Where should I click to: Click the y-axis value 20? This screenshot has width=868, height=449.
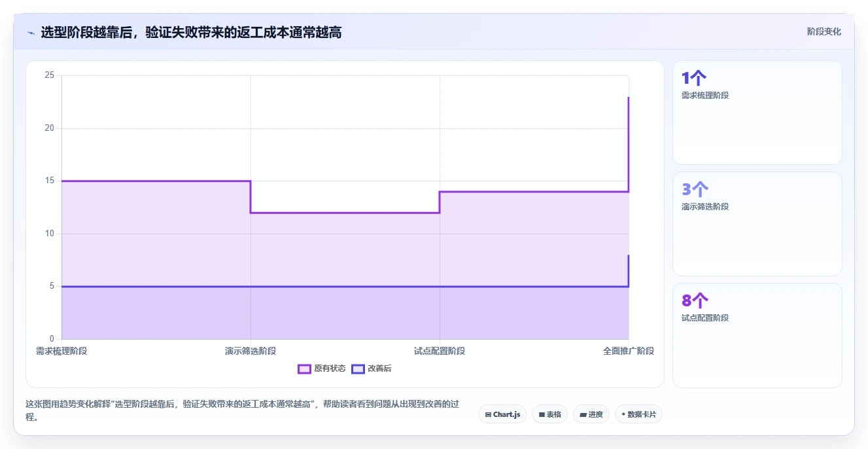coord(49,128)
